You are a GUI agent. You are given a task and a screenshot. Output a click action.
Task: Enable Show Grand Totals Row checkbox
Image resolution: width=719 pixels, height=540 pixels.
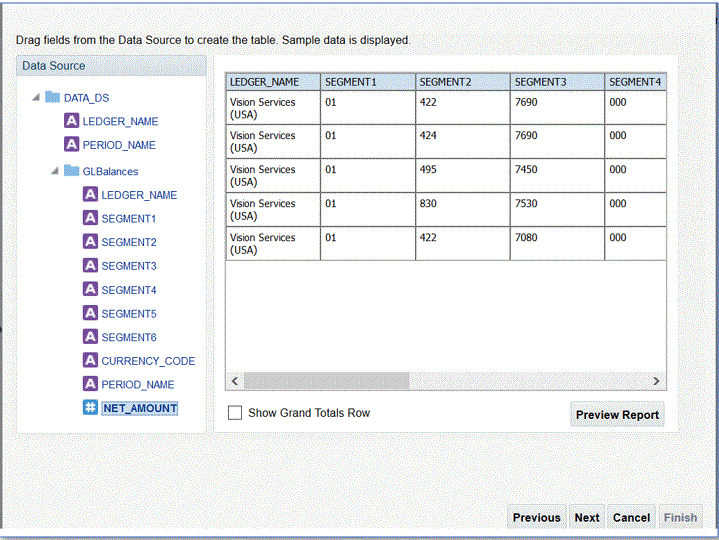235,412
